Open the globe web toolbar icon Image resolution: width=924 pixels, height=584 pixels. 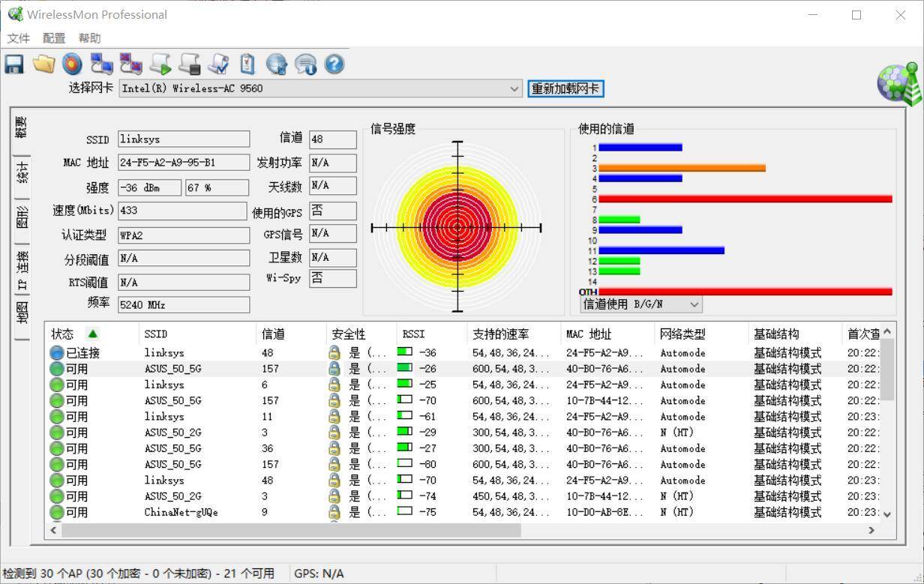point(276,64)
